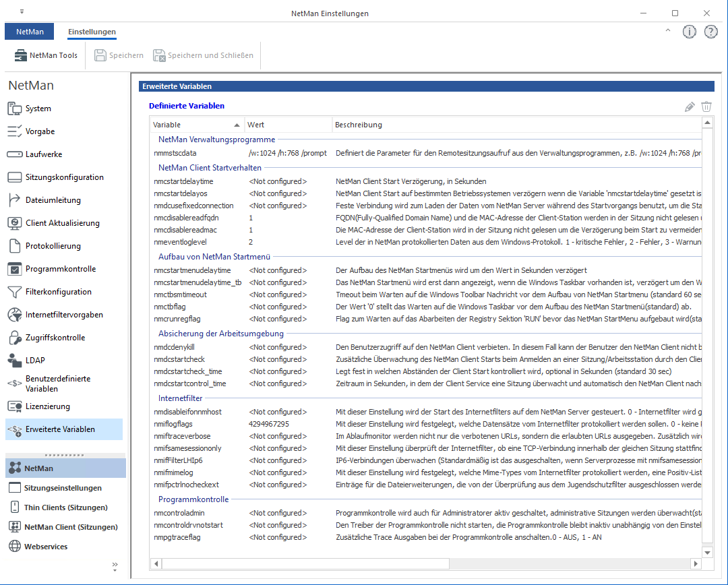Open the help question mark icon
The height and width of the screenshot is (585, 728).
(x=710, y=32)
